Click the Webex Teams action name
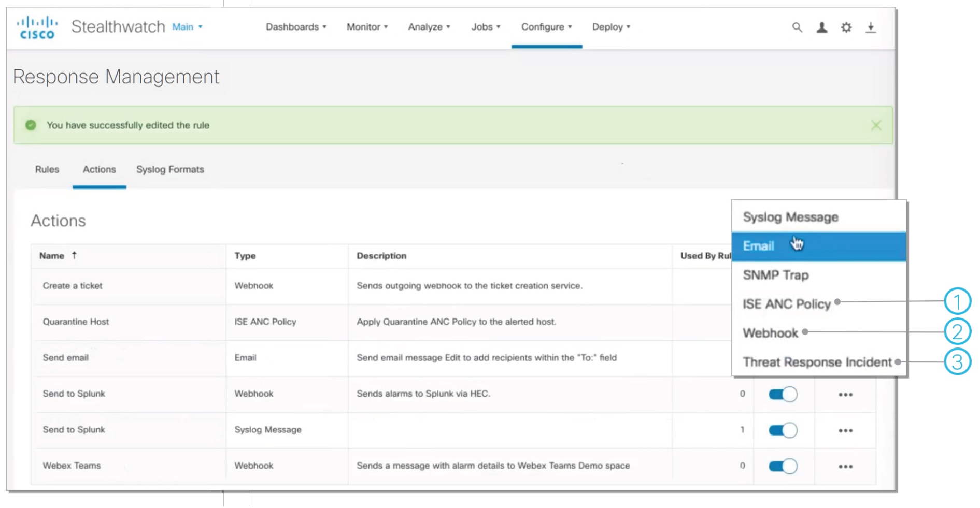Screen dimensions: 980x508 click(72, 466)
